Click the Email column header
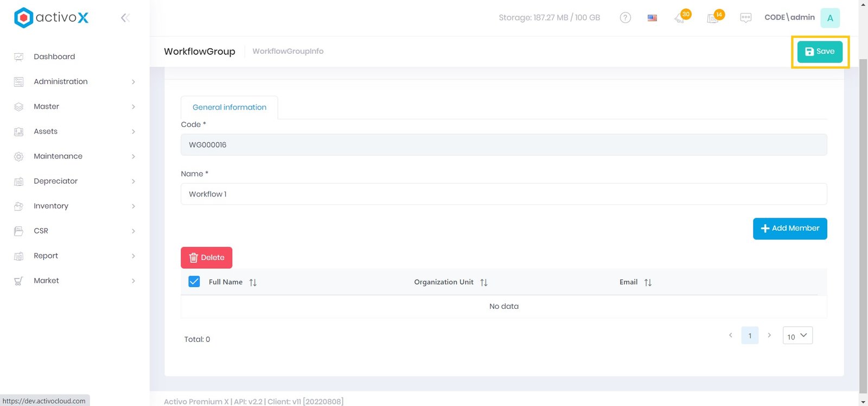The height and width of the screenshot is (406, 868). coord(628,282)
